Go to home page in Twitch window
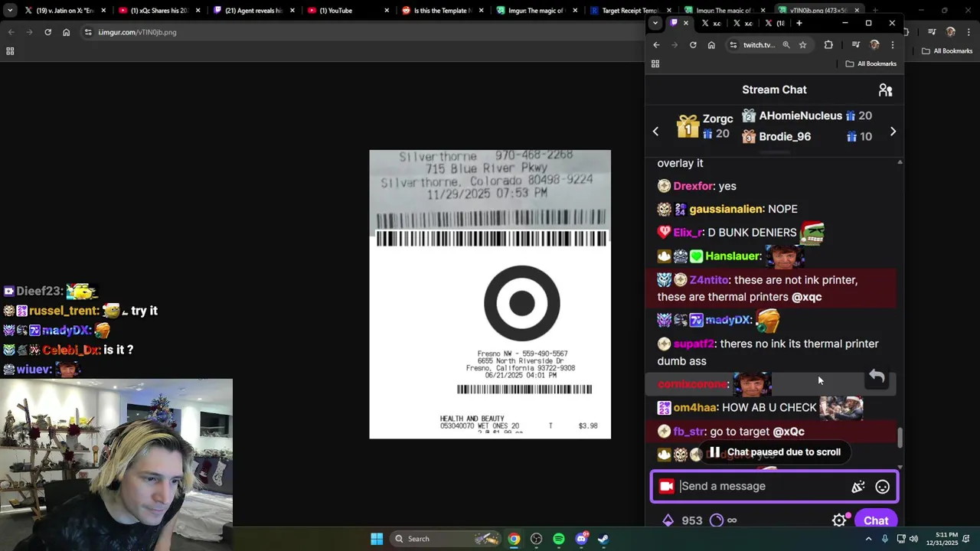The width and height of the screenshot is (980, 551). 711,45
